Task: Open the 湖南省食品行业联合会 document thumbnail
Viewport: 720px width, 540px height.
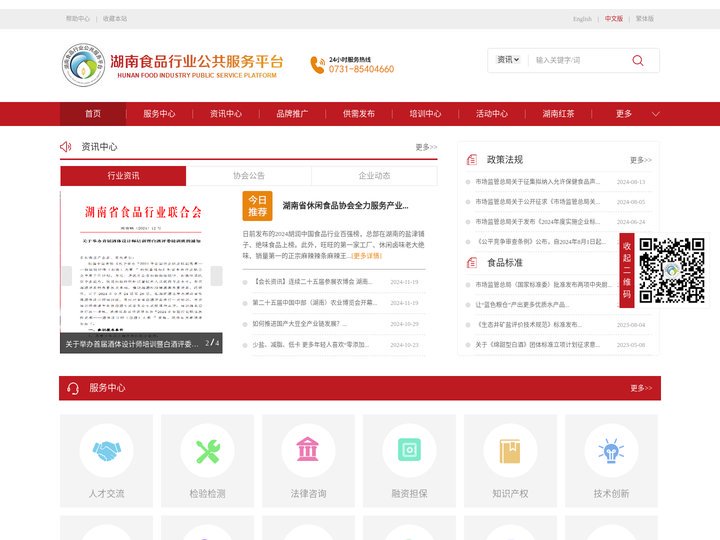Action: point(141,260)
